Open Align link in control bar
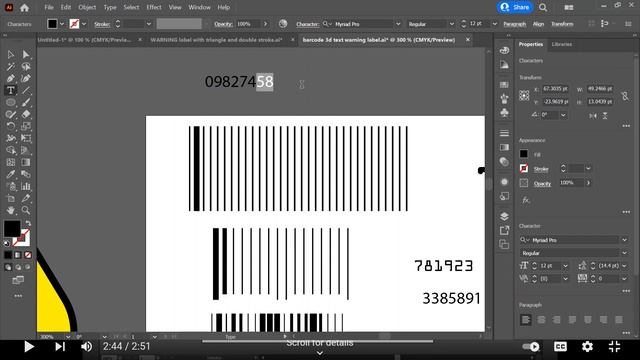The height and width of the screenshot is (360, 640). point(538,24)
